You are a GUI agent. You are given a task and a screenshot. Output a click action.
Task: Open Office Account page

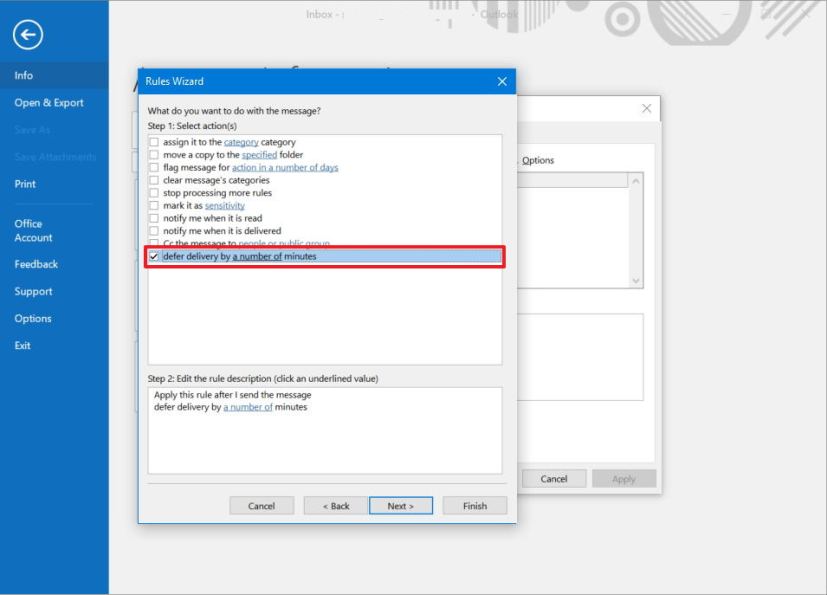pos(33,231)
